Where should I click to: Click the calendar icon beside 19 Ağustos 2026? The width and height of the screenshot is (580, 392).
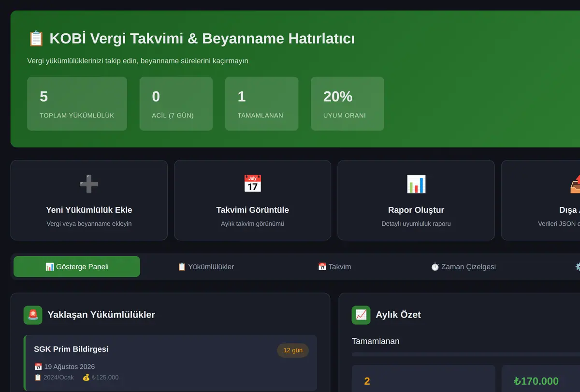(x=38, y=367)
